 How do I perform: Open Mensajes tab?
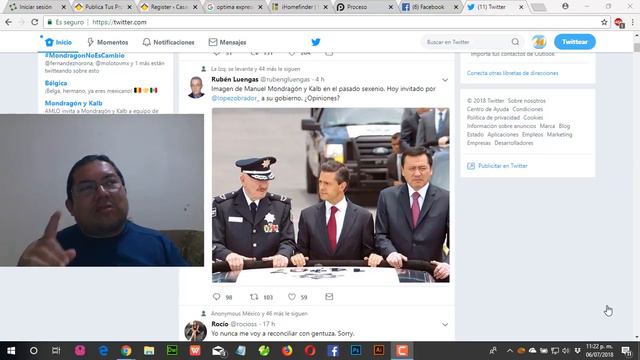click(x=227, y=42)
